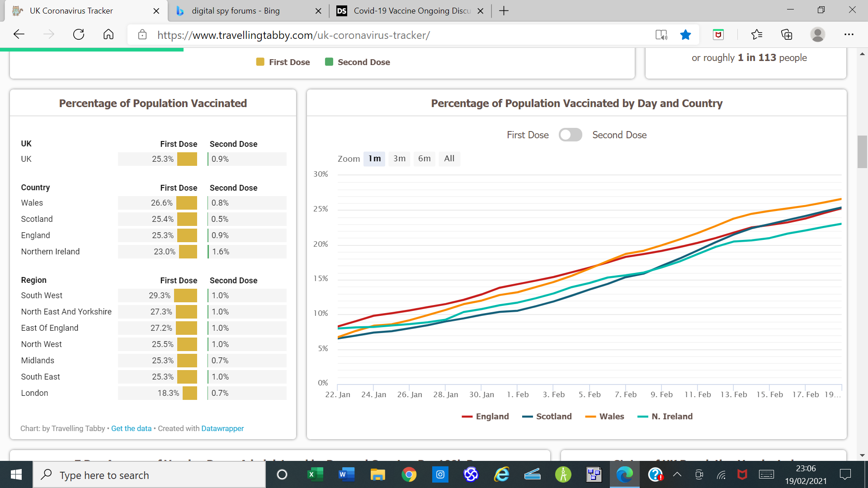Show hidden system tray icons chevron
This screenshot has height=488, width=868.
(x=677, y=474)
